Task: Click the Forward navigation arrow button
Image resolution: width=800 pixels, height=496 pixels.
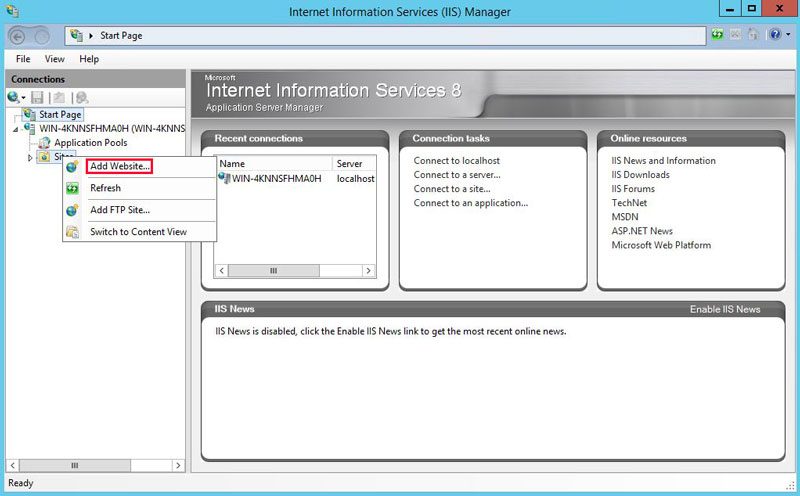Action: pos(42,37)
